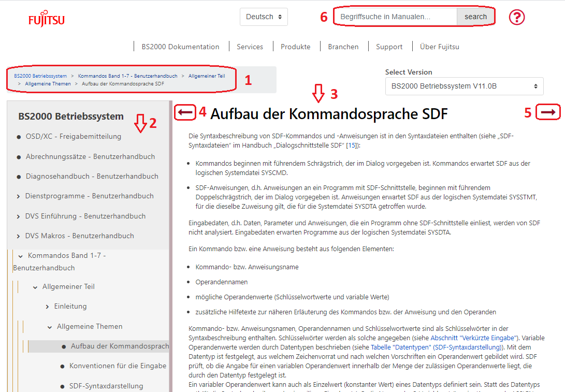This screenshot has width=565, height=392.
Task: Click the Allgemeiner Teil breadcrumb link
Action: pos(206,76)
